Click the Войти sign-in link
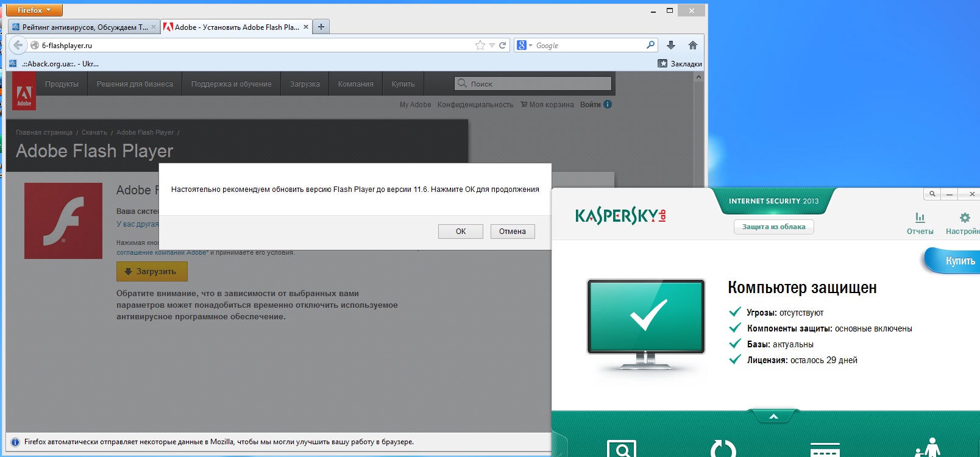 point(590,105)
